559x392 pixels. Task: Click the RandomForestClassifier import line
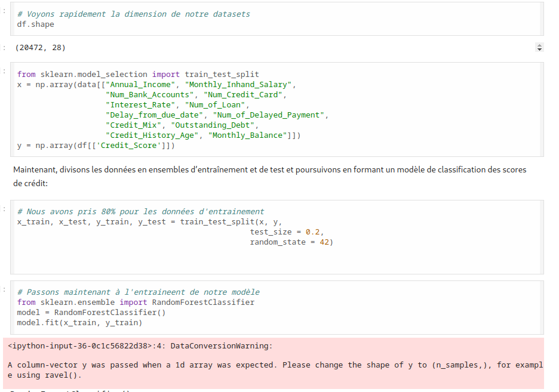click(x=136, y=303)
